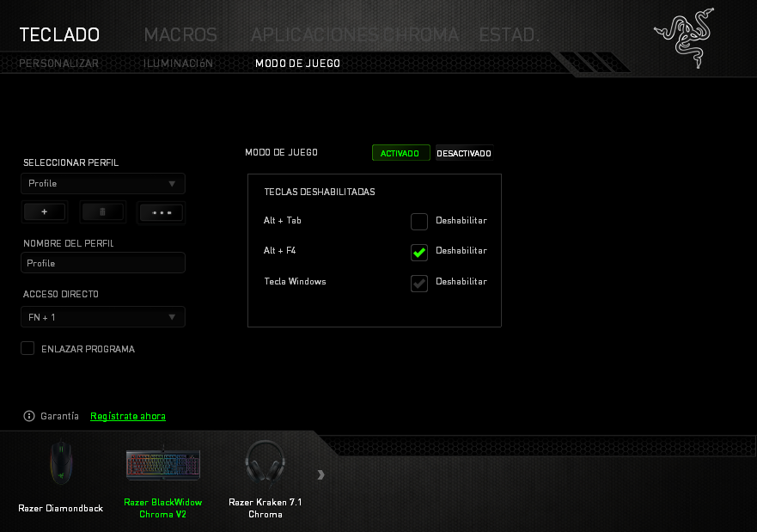Click the Razer Diamondback label
This screenshot has width=757, height=532.
click(61, 508)
